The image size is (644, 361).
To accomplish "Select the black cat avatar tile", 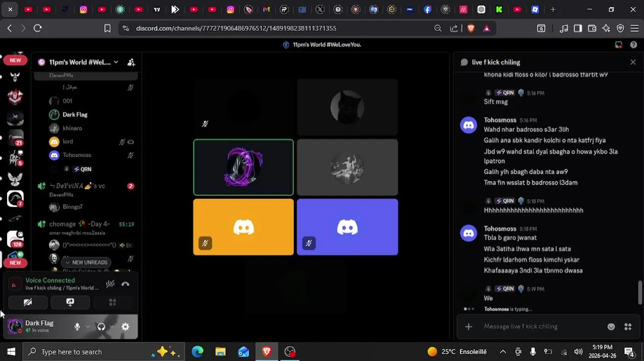I will point(347,107).
